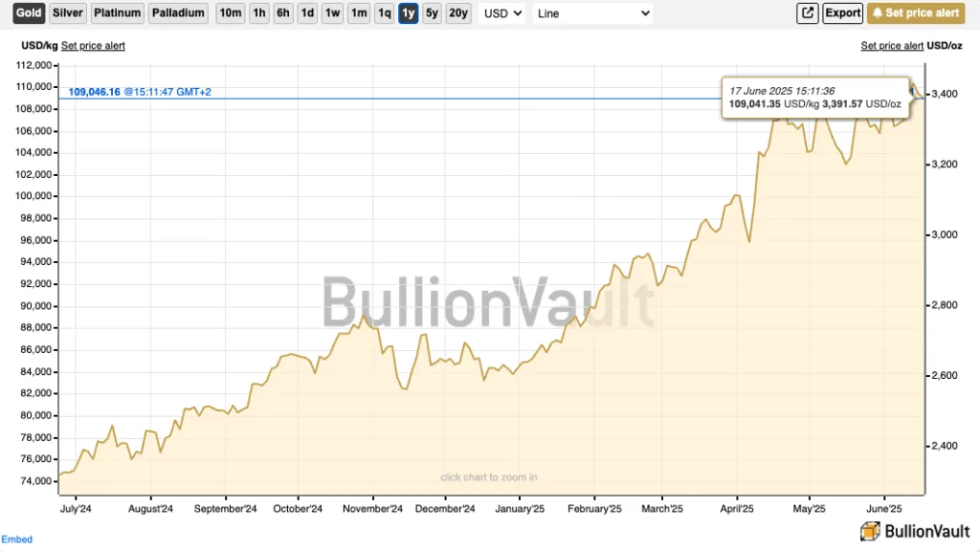Select the 1h time range

[x=258, y=13]
